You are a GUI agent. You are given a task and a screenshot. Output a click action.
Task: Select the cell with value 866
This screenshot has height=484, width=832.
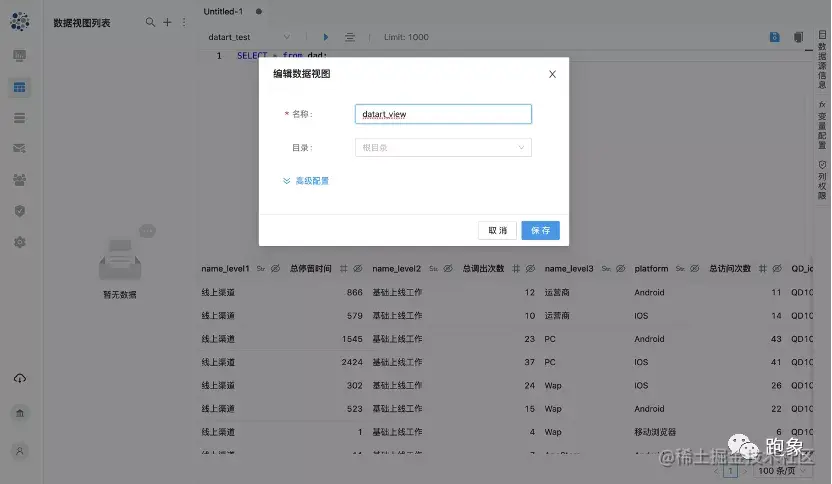click(x=354, y=292)
